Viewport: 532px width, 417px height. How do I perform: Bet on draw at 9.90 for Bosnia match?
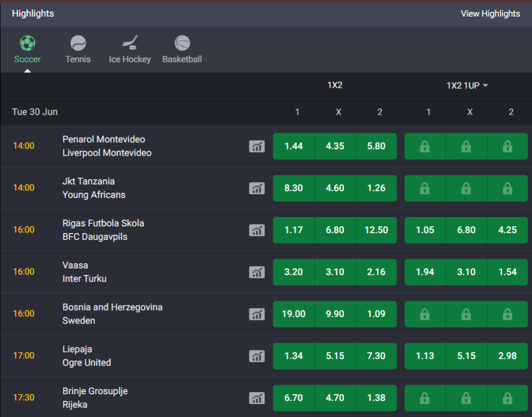[x=335, y=314]
